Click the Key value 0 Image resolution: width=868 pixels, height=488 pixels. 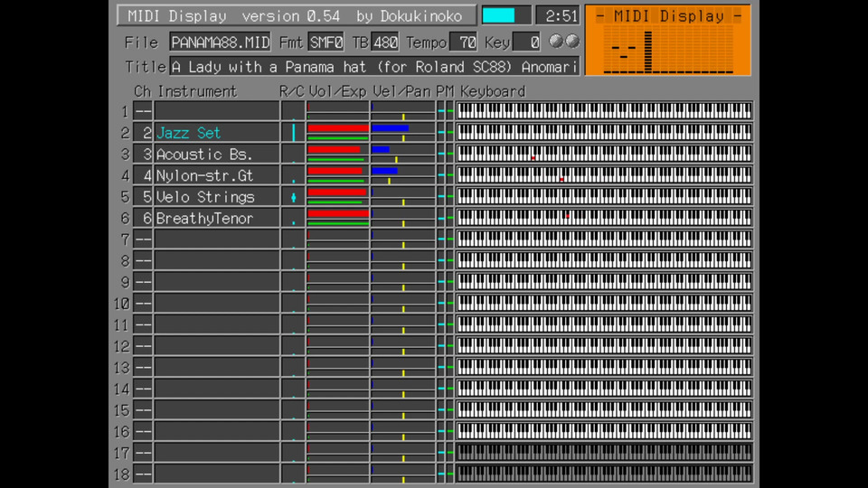tap(526, 42)
